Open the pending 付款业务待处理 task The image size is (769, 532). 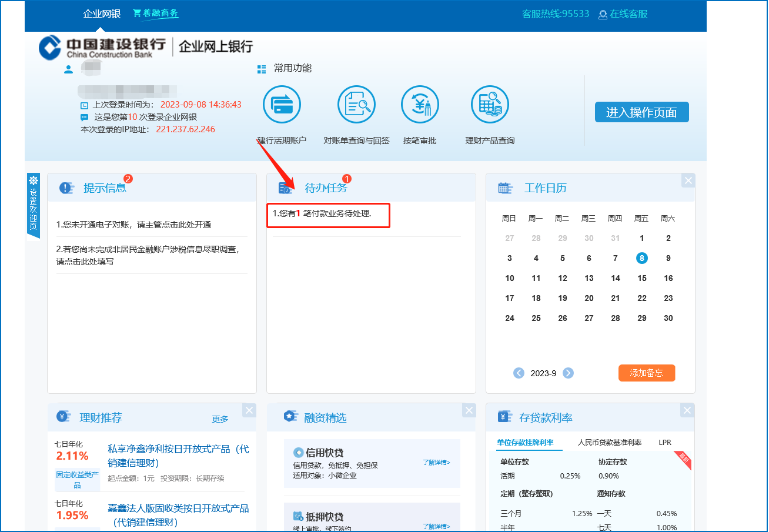coord(329,214)
